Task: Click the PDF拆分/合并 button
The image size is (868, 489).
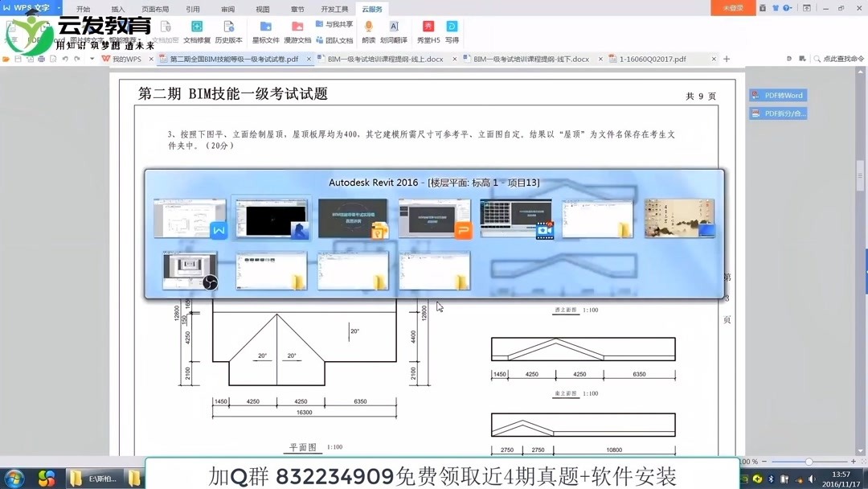Action: (x=777, y=112)
